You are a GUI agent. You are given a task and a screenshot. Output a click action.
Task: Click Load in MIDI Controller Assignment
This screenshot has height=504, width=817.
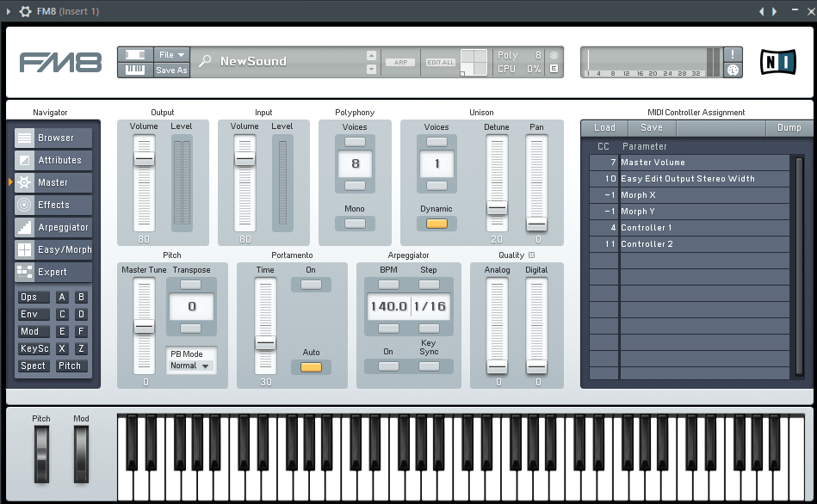[604, 128]
